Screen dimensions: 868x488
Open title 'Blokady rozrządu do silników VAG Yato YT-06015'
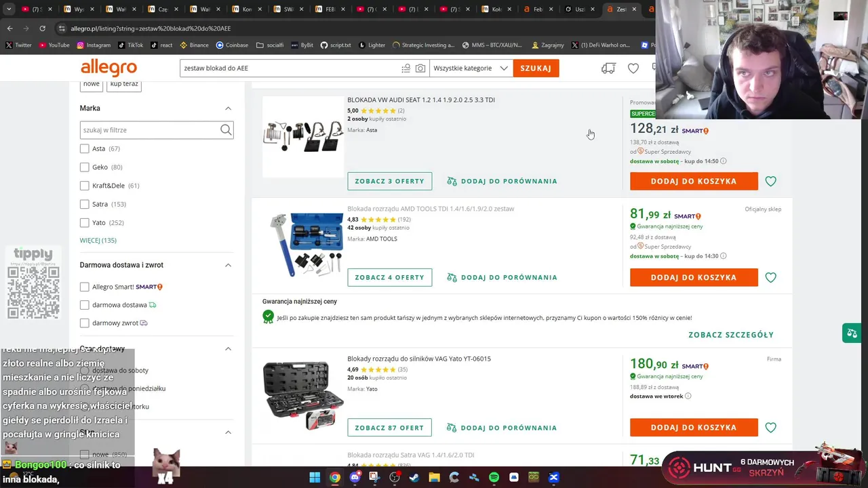tap(419, 359)
